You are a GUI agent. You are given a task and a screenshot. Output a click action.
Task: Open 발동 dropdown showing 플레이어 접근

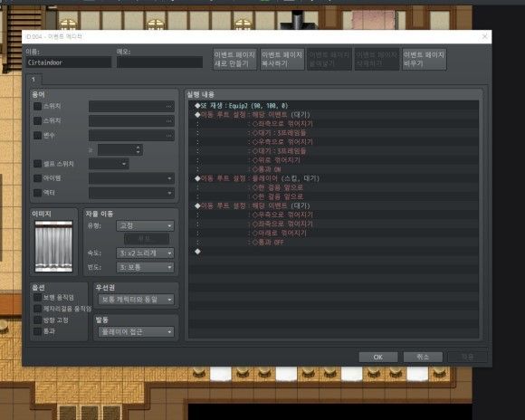coord(136,332)
